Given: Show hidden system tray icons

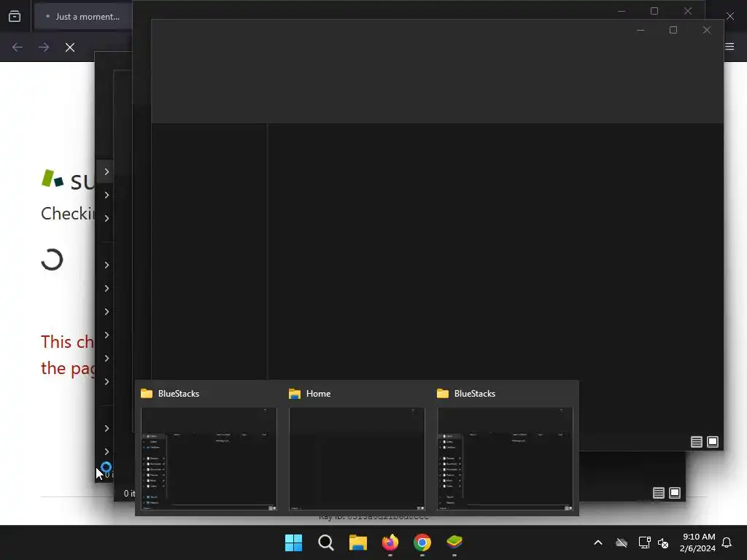Looking at the screenshot, I should point(598,542).
